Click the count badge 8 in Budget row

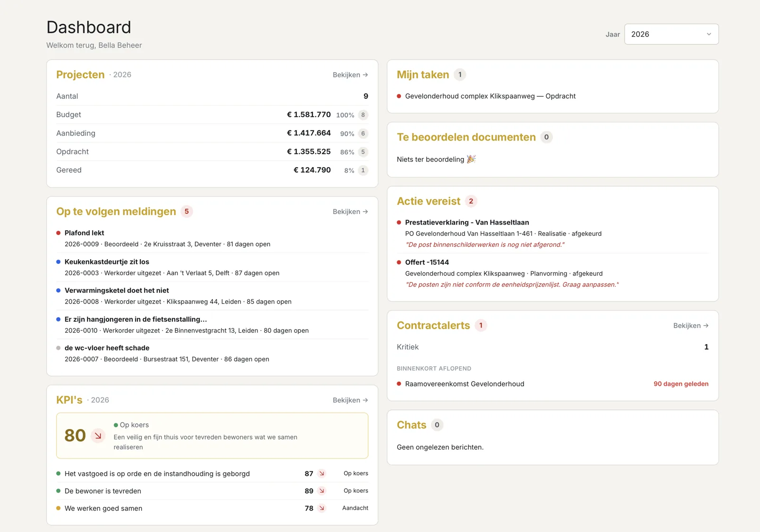coord(363,115)
